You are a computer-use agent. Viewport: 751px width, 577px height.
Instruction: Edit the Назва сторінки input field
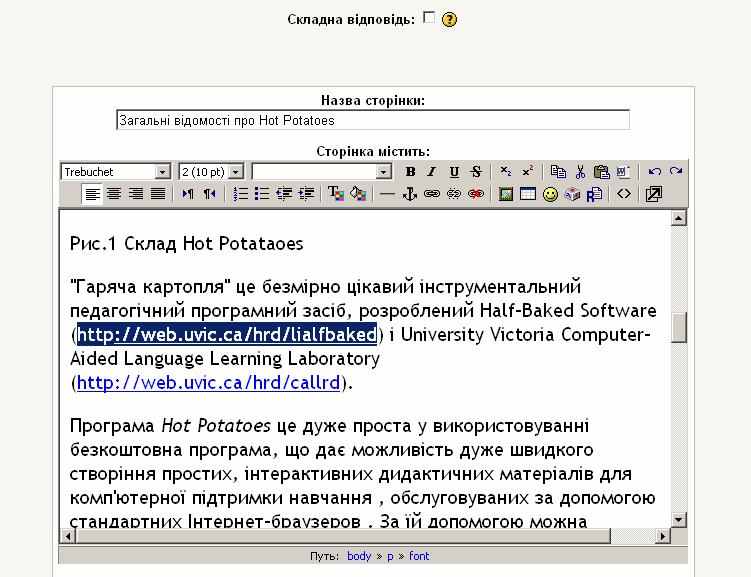pyautogui.click(x=373, y=120)
